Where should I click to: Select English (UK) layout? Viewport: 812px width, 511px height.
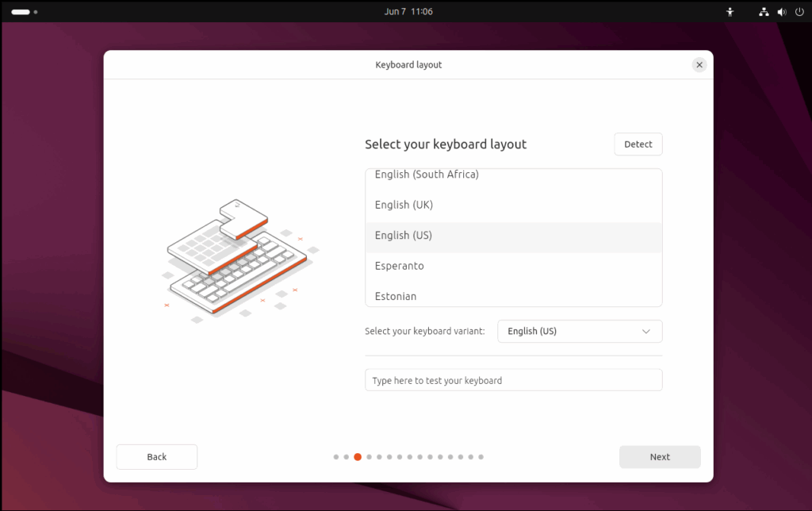513,205
